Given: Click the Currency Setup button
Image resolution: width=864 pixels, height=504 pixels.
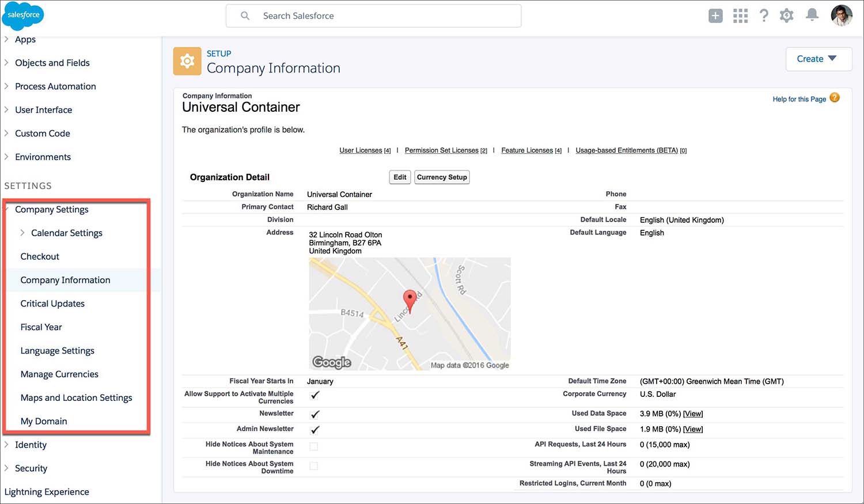Looking at the screenshot, I should [x=442, y=177].
